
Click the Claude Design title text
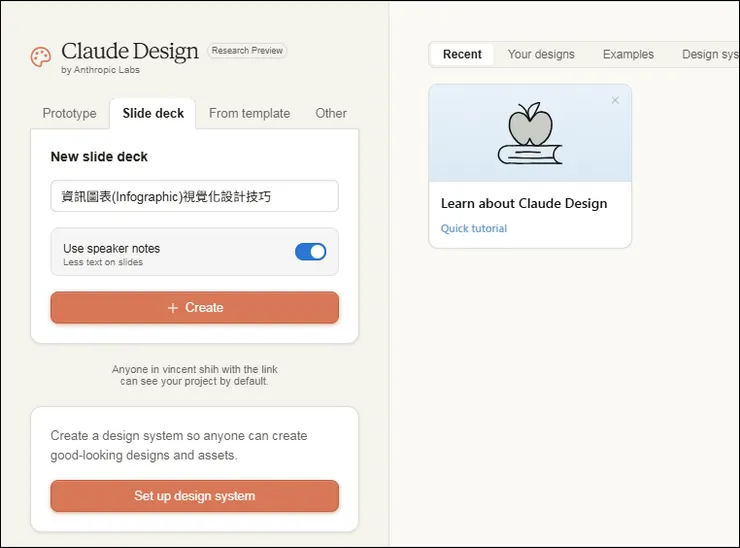130,52
